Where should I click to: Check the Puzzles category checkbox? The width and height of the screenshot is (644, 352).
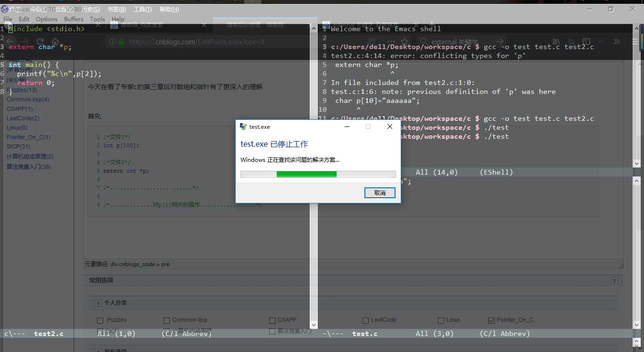100,320
